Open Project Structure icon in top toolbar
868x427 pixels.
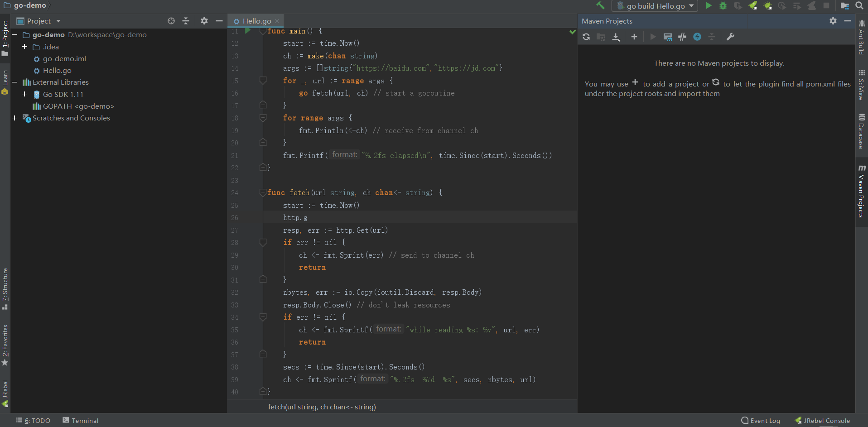[845, 5]
